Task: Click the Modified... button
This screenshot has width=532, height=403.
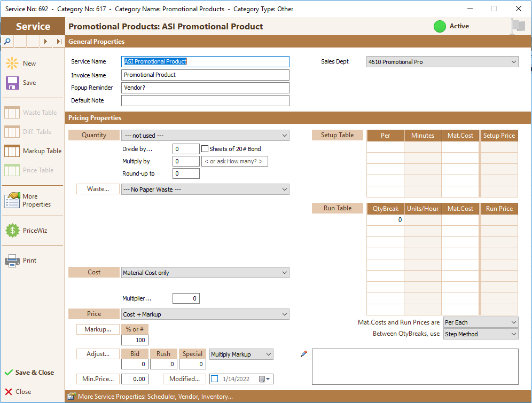Action: pos(185,379)
